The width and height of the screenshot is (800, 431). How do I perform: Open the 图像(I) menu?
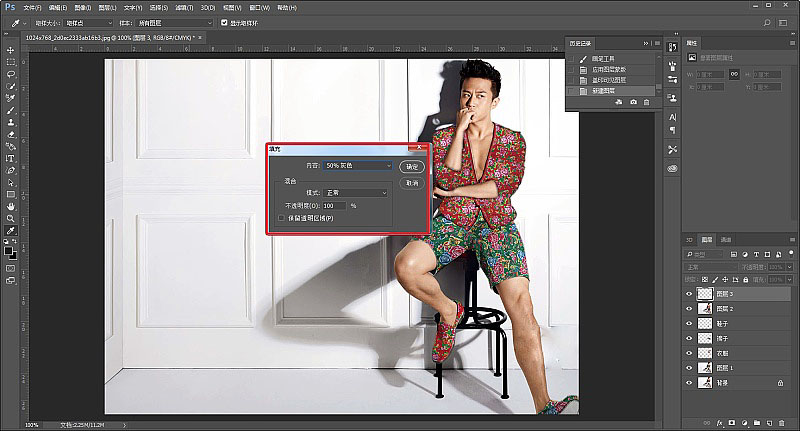(x=82, y=8)
